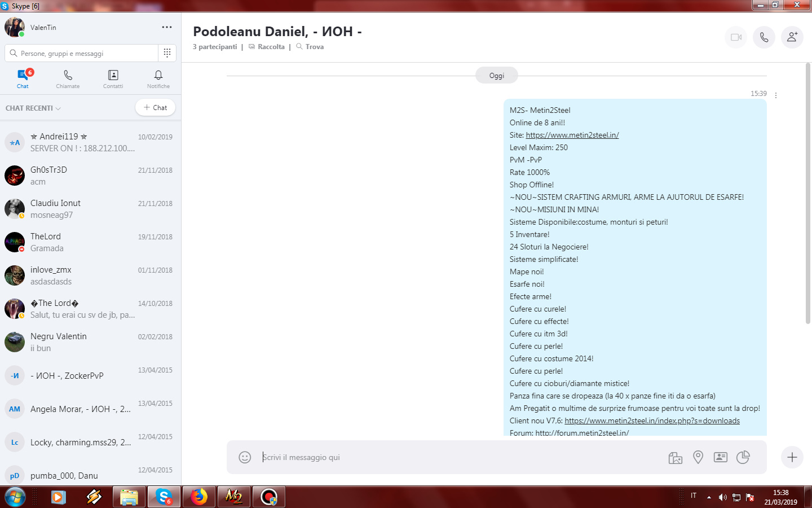Open the file explorer taskbar icon
Screen dimensions: 812x508
pos(129,497)
